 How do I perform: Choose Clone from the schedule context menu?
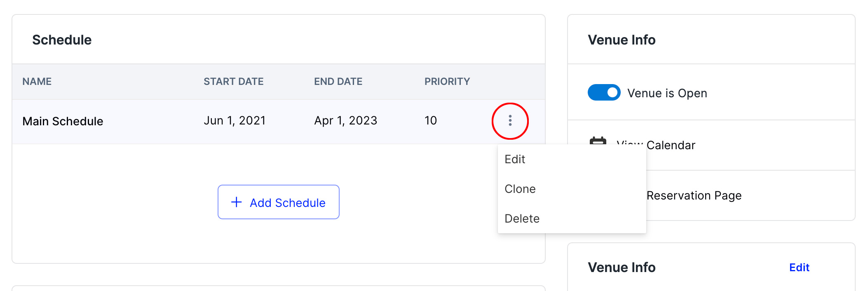click(520, 189)
